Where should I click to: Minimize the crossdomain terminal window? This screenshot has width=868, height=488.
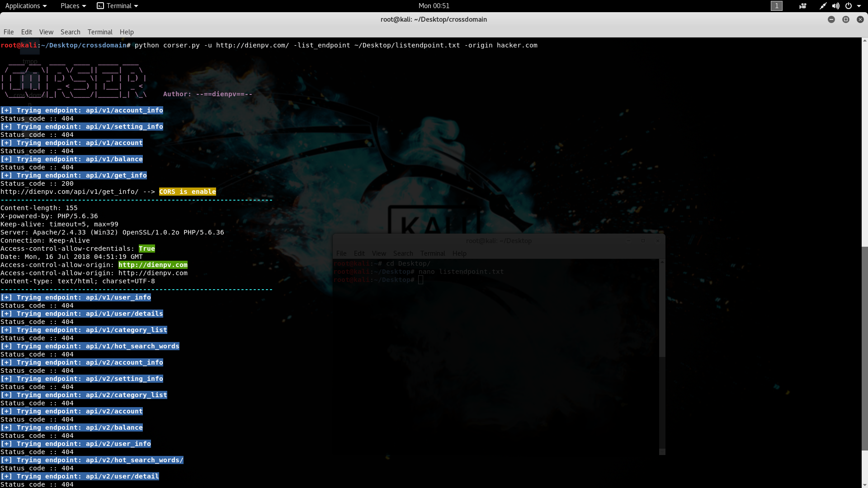[831, 19]
